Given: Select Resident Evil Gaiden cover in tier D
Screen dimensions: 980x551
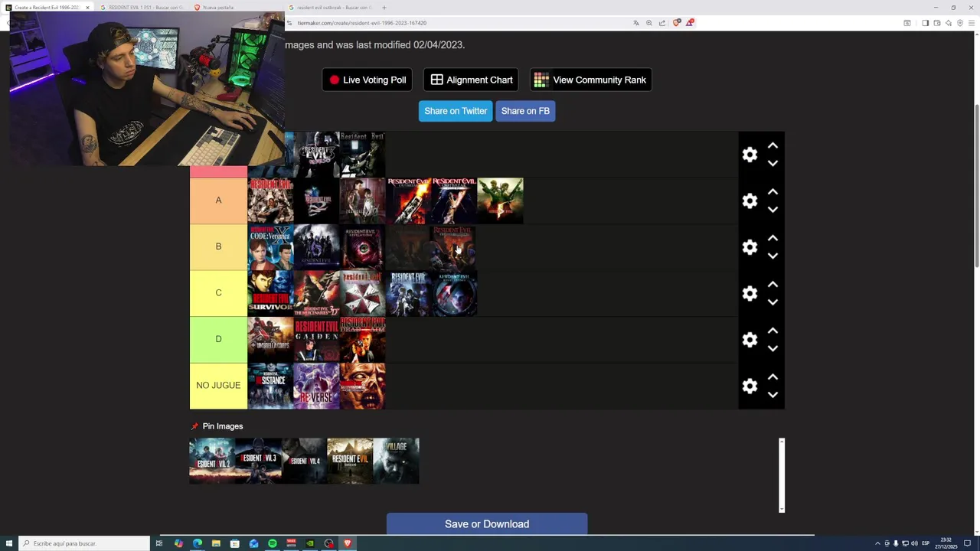Looking at the screenshot, I should 316,340.
